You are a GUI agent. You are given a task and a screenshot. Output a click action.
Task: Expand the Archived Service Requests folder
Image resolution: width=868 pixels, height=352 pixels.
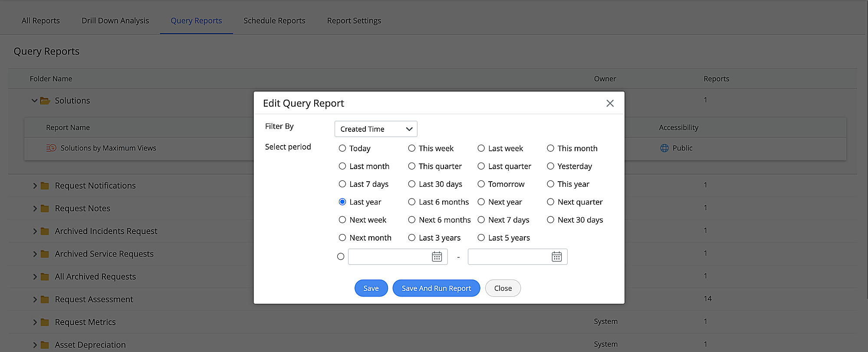coord(35,254)
